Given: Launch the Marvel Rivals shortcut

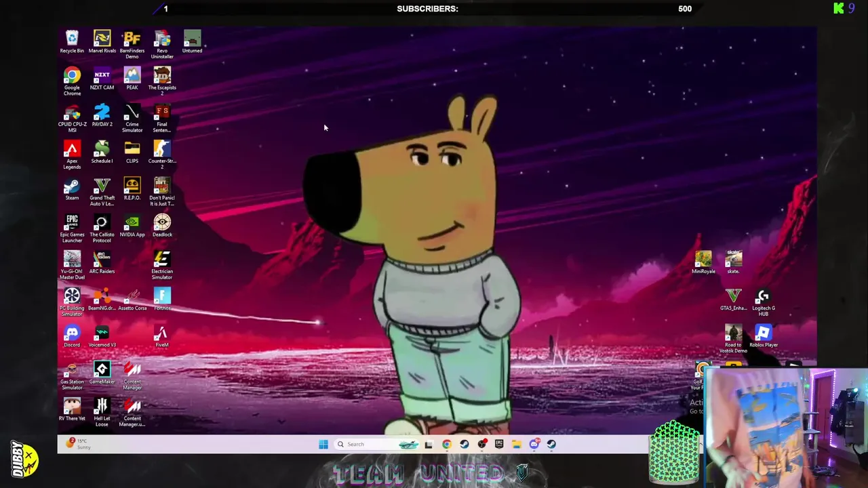Looking at the screenshot, I should pos(102,42).
